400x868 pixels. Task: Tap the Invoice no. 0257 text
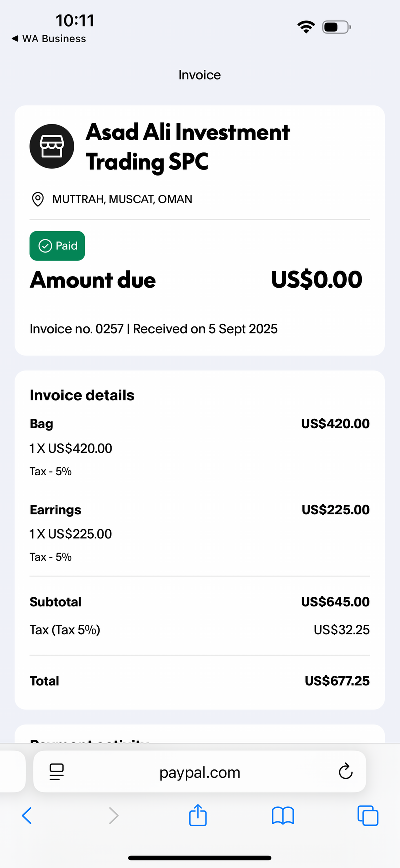click(x=77, y=329)
